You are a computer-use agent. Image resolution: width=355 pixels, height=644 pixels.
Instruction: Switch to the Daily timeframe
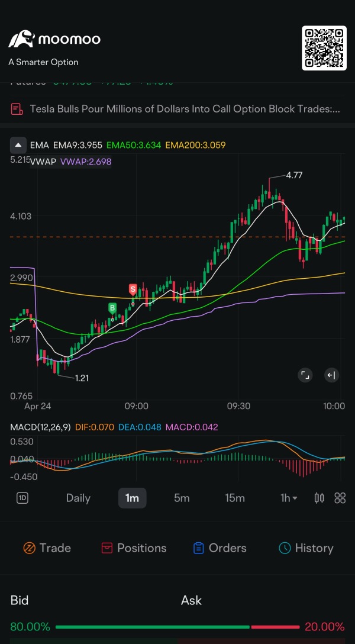tap(78, 498)
